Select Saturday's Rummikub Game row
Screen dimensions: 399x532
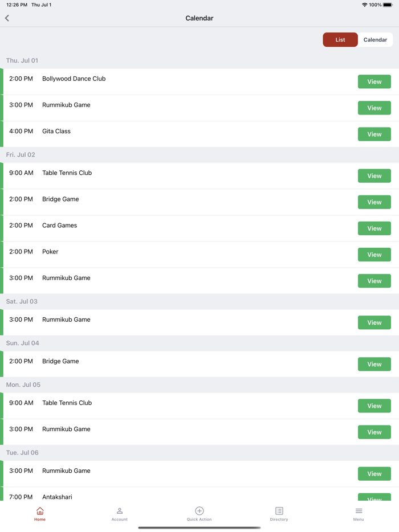point(171,322)
